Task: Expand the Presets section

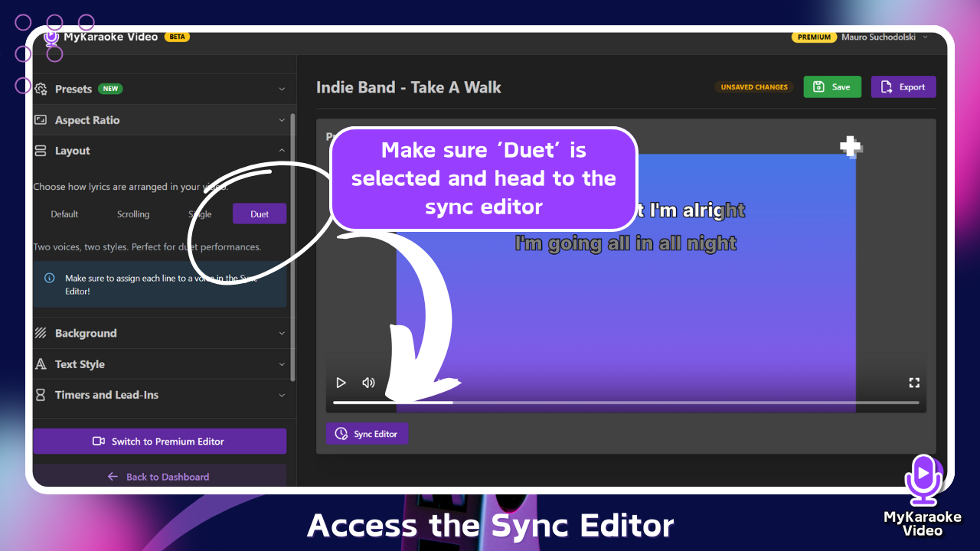Action: click(x=159, y=89)
